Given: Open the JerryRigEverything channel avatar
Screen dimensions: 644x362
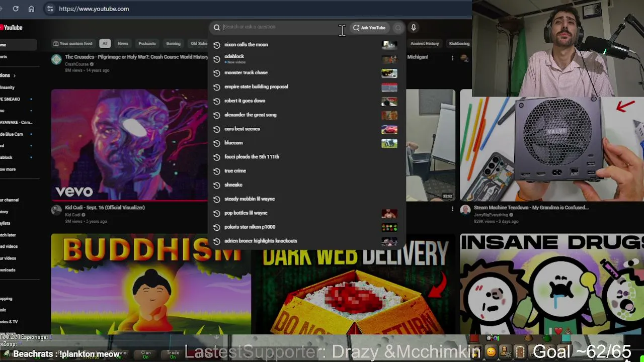Looking at the screenshot, I should pos(465,210).
